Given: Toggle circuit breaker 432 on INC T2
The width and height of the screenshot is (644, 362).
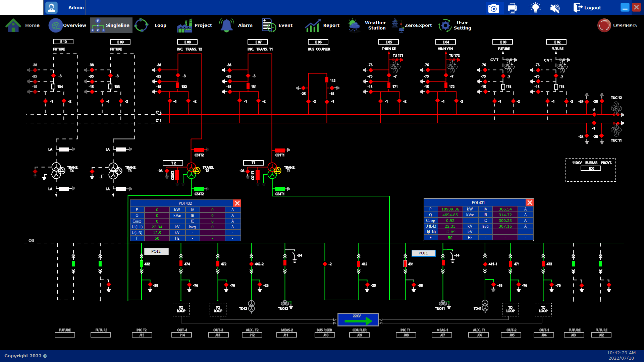Looking at the screenshot, I should coord(142,264).
